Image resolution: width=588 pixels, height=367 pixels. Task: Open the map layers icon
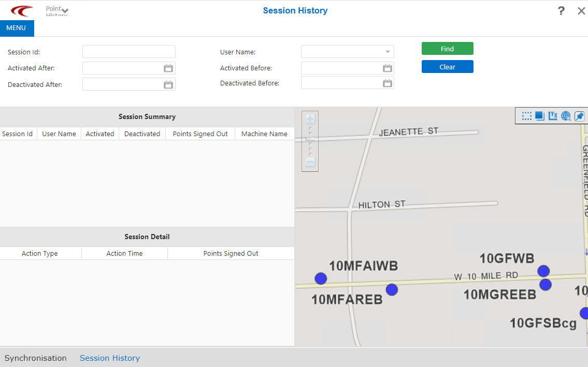(x=539, y=116)
